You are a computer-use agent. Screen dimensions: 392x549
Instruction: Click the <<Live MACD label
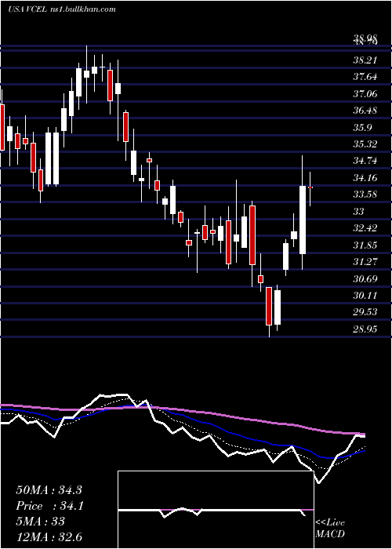pos(330,528)
